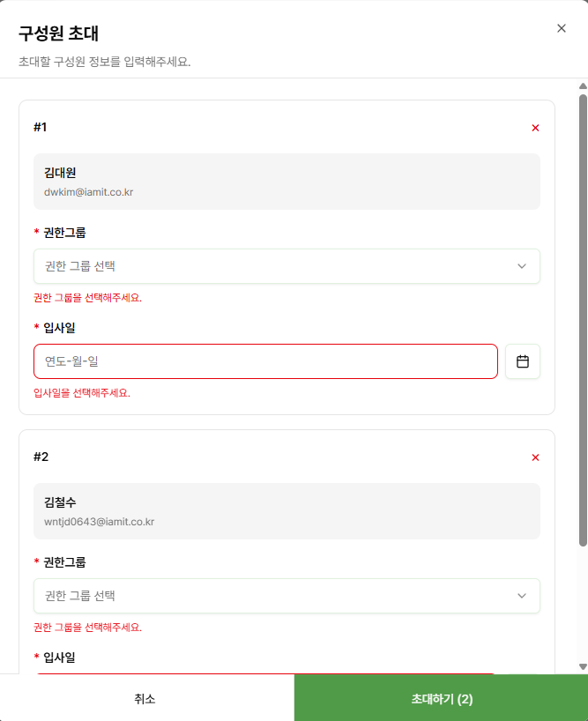The width and height of the screenshot is (588, 721).
Task: Select the 김대원 member card
Action: (x=287, y=182)
